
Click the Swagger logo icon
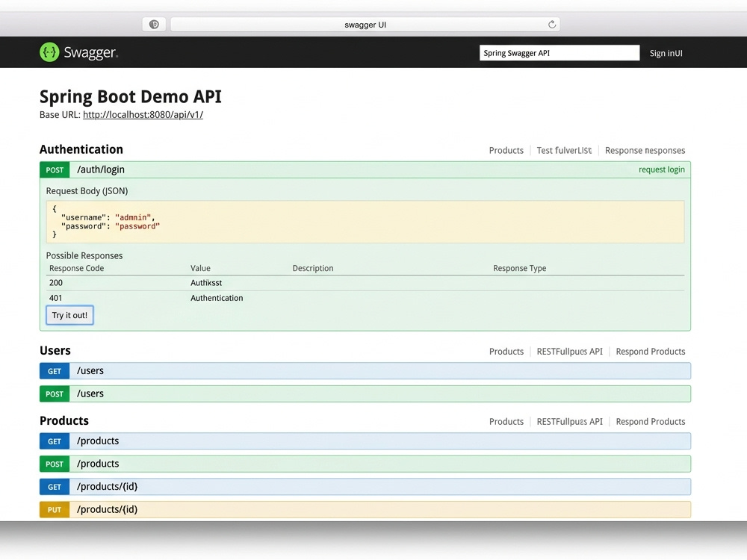(x=49, y=52)
